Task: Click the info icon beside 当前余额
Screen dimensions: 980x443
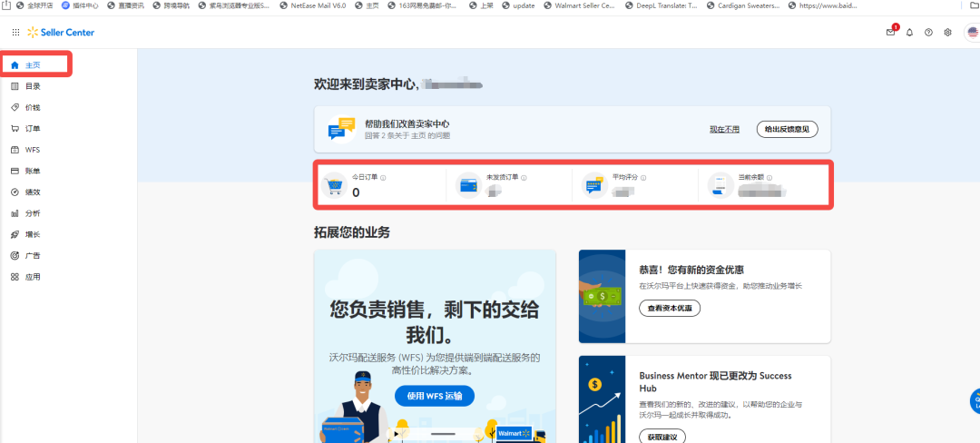Action: (769, 177)
